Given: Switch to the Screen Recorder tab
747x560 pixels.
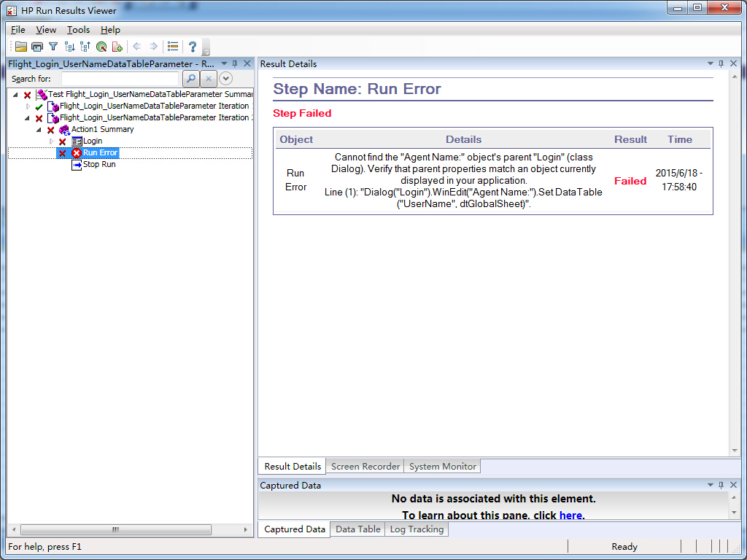Looking at the screenshot, I should [x=365, y=467].
